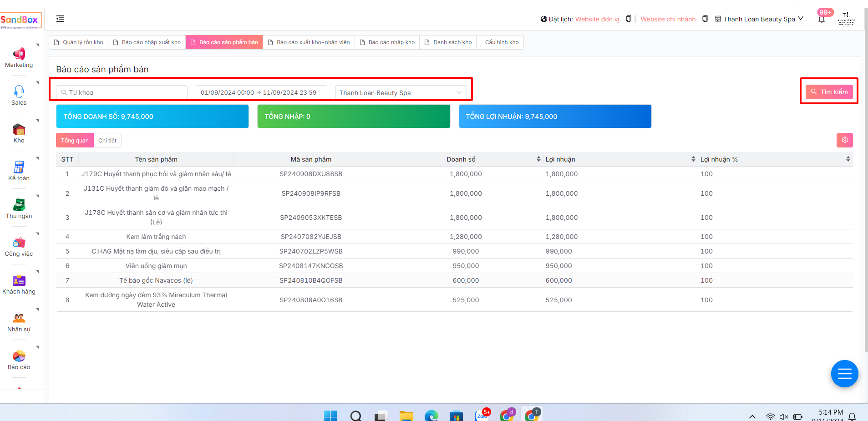868x421 pixels.
Task: Collapse the sidebar with hamburger icon
Action: coord(60,19)
